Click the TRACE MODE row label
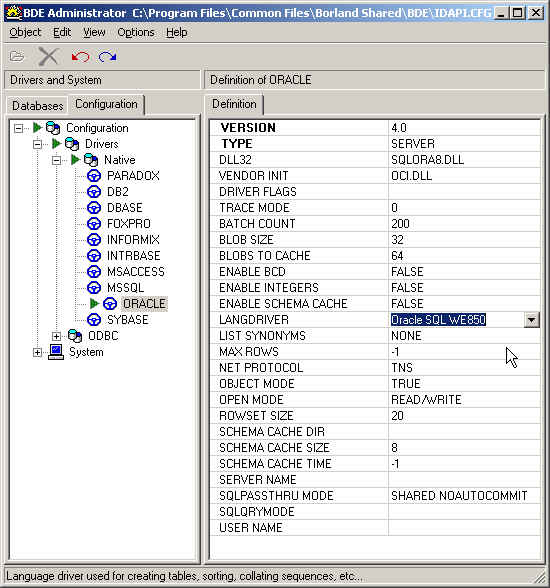Screen dimensions: 550x588 (254, 208)
